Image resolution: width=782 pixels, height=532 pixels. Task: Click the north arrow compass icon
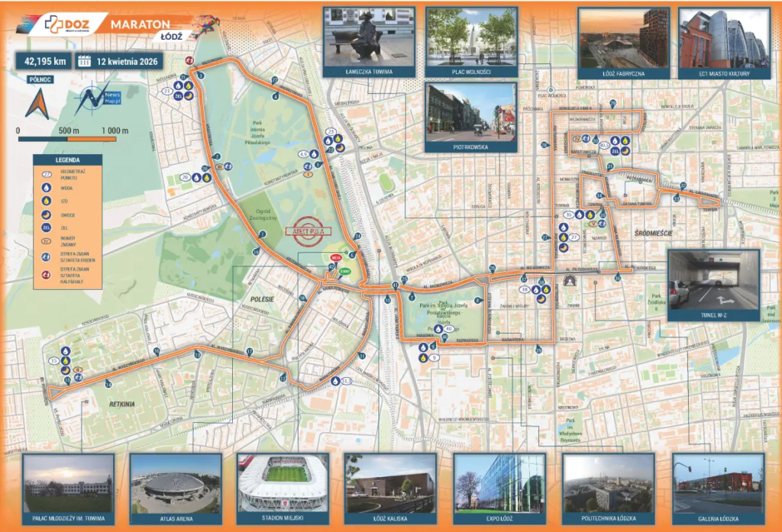click(36, 102)
